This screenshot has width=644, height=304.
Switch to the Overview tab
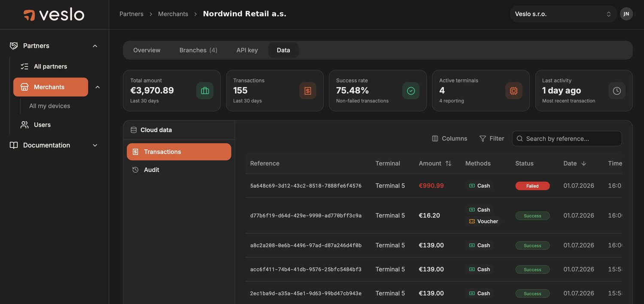click(147, 50)
